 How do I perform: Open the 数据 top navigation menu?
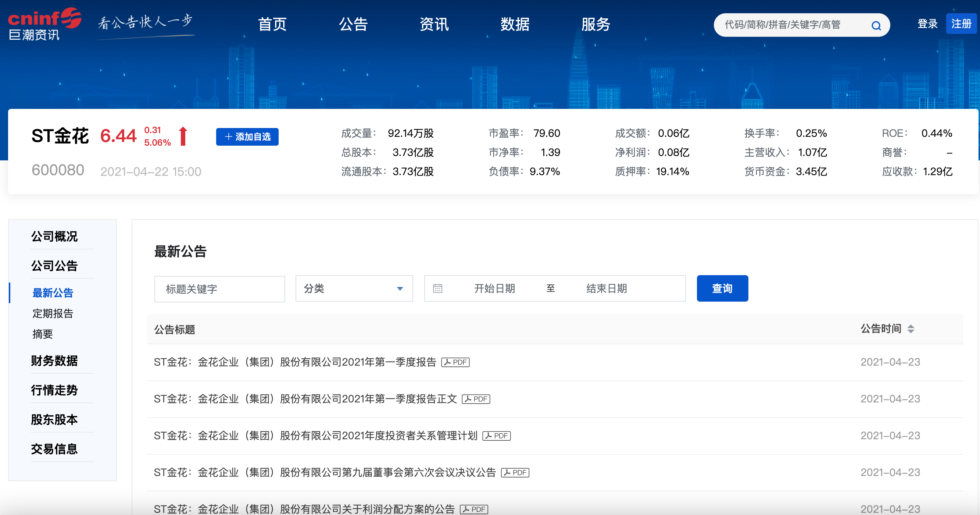pyautogui.click(x=515, y=24)
